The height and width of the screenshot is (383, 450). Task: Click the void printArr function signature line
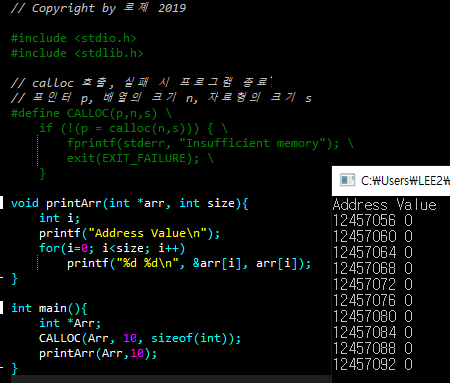pos(130,203)
